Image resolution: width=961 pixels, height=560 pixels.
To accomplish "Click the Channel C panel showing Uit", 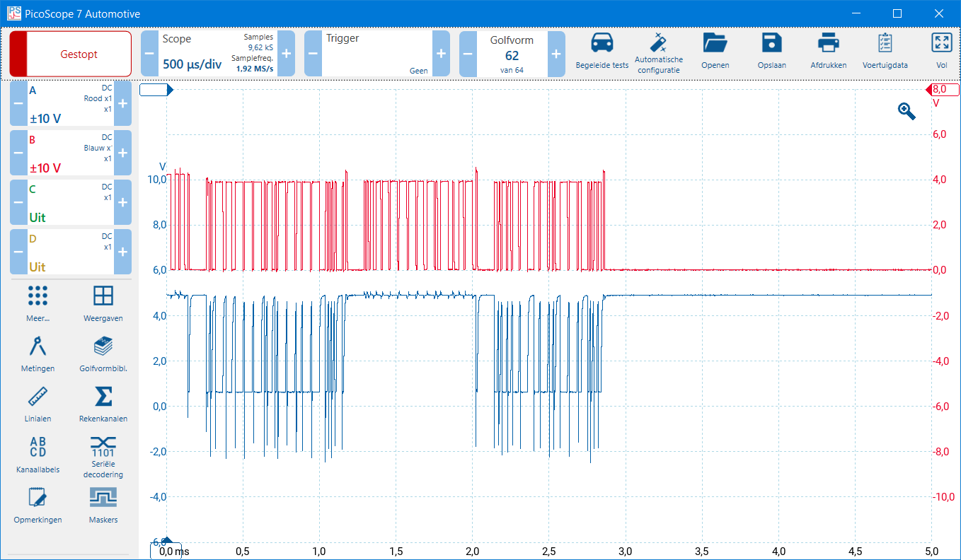I will click(71, 202).
